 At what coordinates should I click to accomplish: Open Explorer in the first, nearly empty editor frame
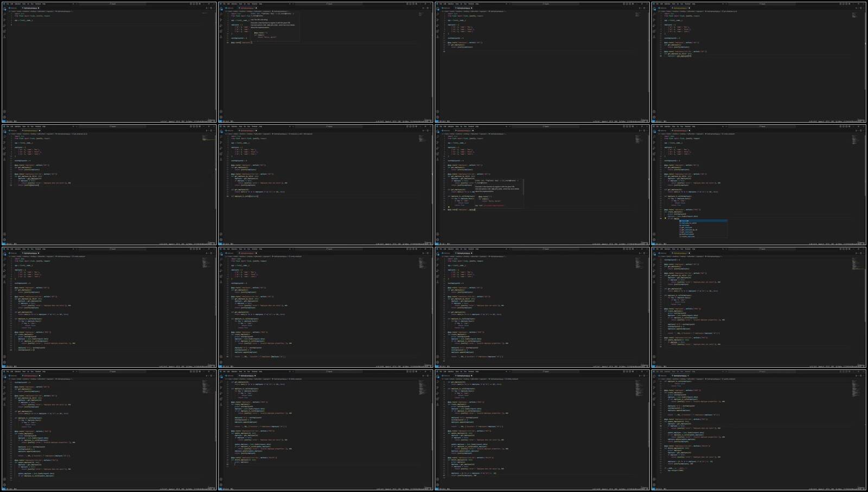coord(4,9)
